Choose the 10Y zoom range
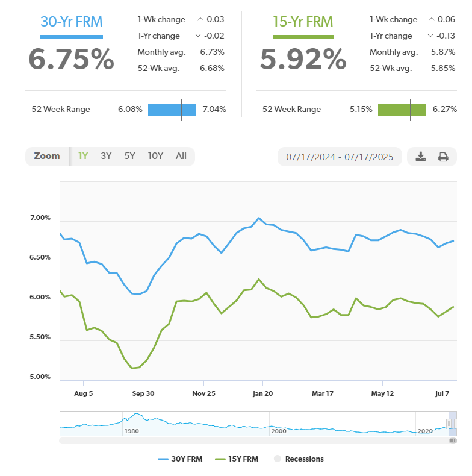The image size is (472, 476). coord(155,156)
